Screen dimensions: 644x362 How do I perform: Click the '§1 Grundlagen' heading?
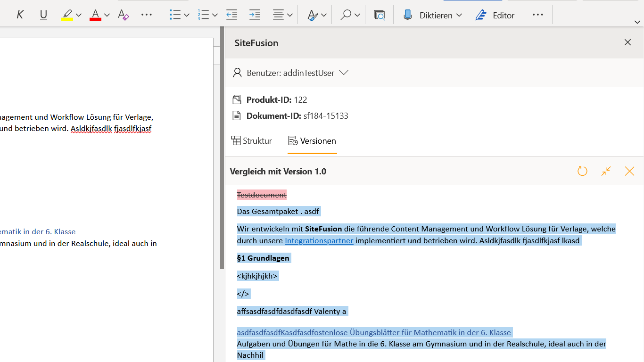(263, 258)
